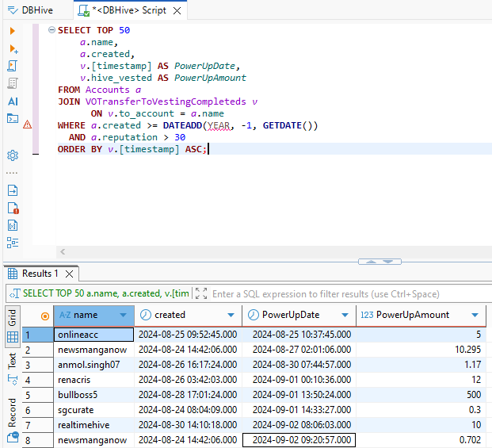Click the SQL query icon left of the result filter
This screenshot has height=448, width=492.
click(14, 294)
